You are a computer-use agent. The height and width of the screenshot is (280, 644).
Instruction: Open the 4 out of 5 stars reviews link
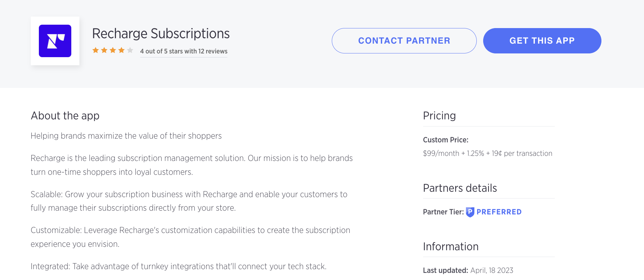tap(184, 51)
